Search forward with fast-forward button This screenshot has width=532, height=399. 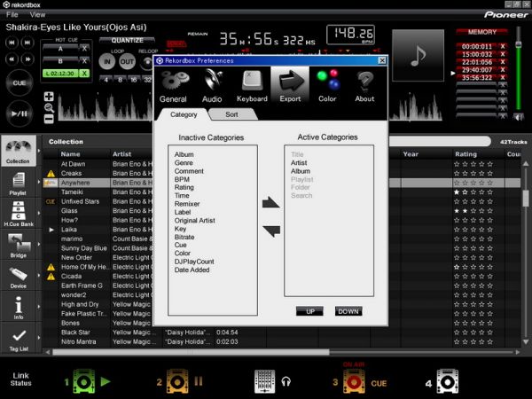pos(27,59)
